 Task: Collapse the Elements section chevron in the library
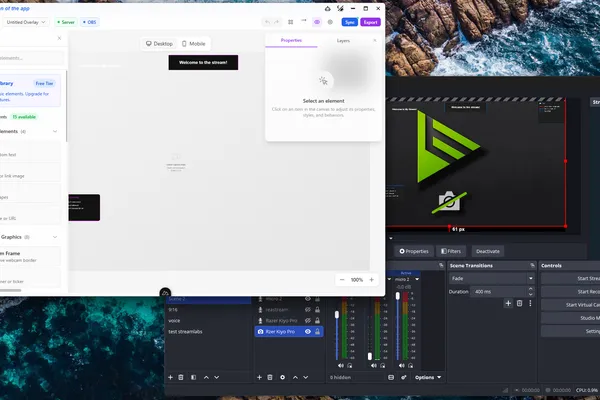(x=55, y=131)
